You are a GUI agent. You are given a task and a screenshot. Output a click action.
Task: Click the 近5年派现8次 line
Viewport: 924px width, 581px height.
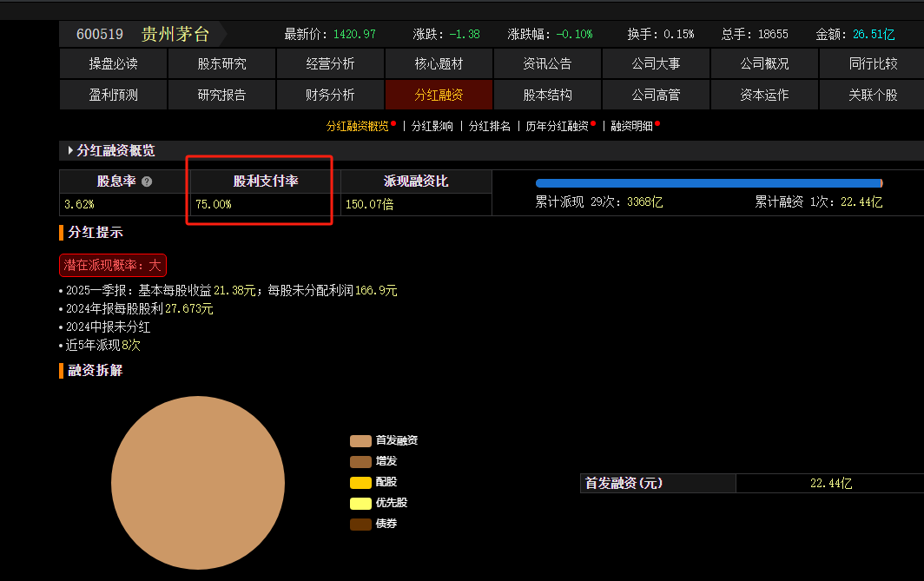click(103, 346)
